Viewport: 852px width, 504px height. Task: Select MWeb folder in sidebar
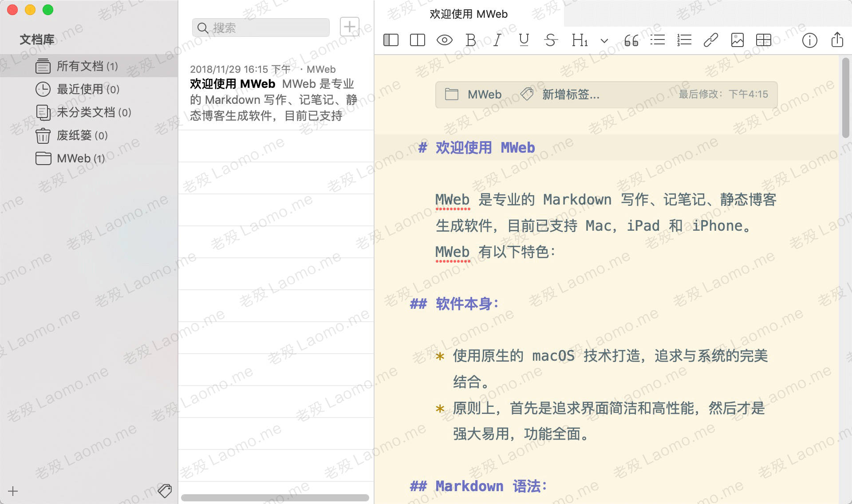click(x=89, y=158)
